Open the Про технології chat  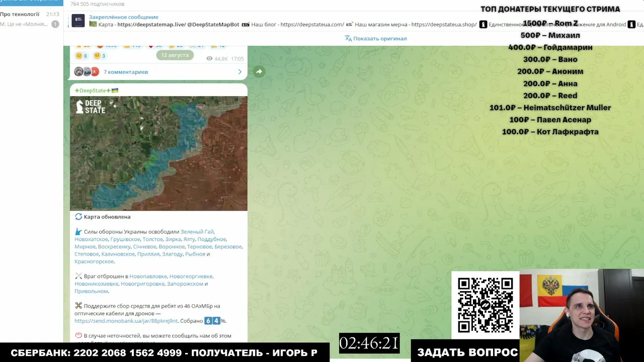[31, 19]
